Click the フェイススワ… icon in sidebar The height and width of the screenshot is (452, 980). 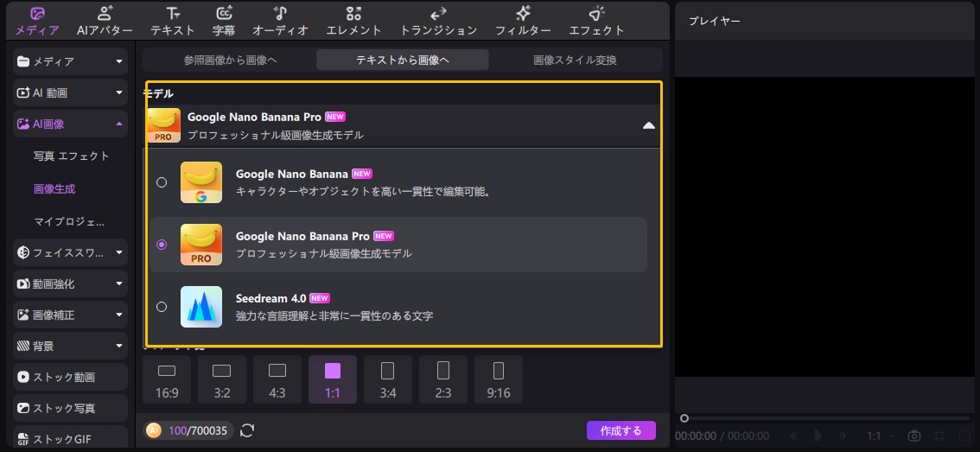click(23, 252)
